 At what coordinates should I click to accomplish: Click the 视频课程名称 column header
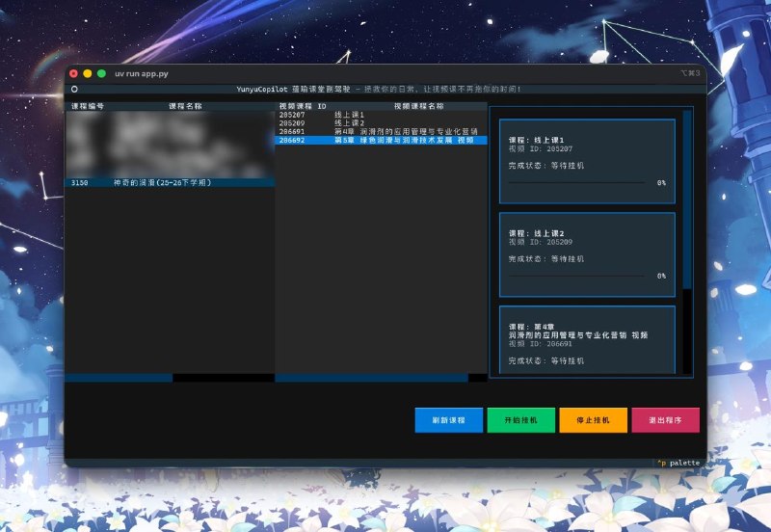(x=419, y=106)
